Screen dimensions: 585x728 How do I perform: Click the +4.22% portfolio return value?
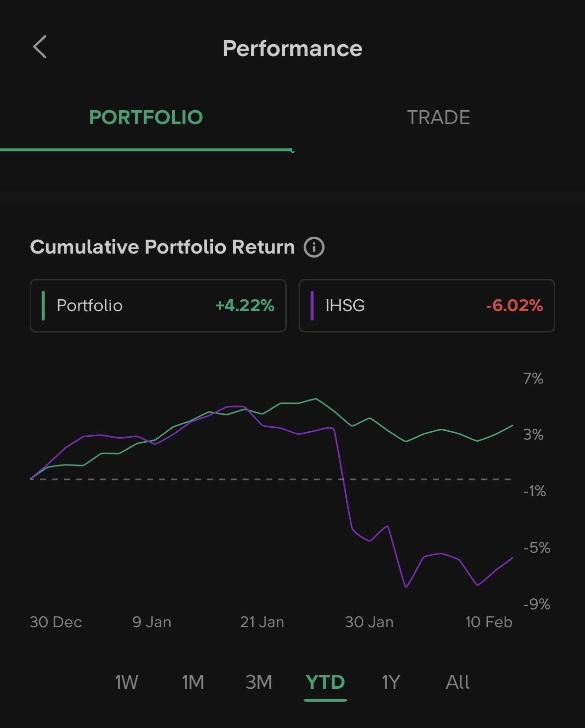pos(245,306)
